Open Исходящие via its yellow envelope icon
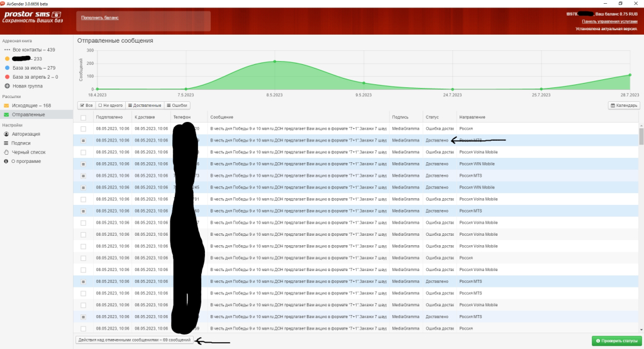644x349 pixels. pyautogui.click(x=6, y=106)
